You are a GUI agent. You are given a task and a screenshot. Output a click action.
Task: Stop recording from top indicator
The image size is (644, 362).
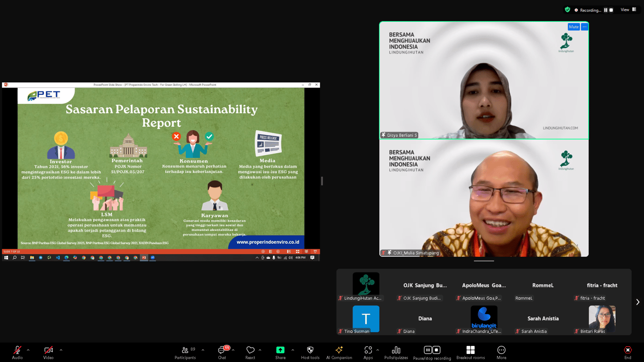[611, 10]
